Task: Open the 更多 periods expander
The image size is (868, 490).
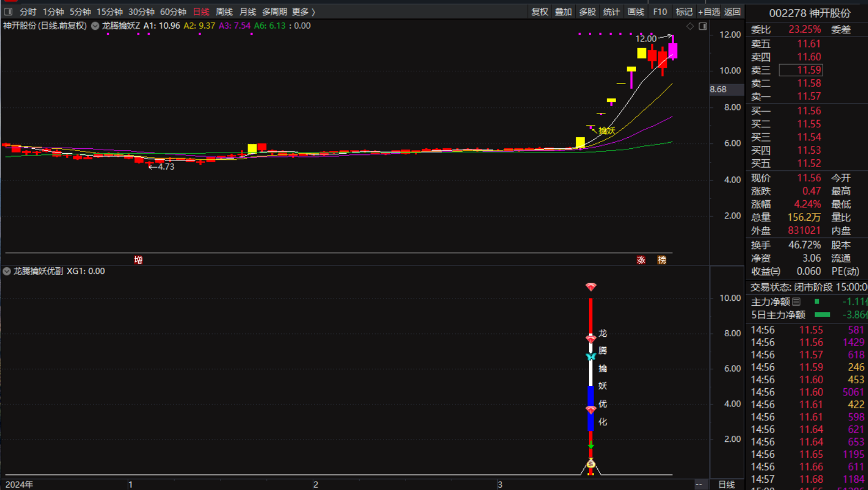Action: click(303, 12)
